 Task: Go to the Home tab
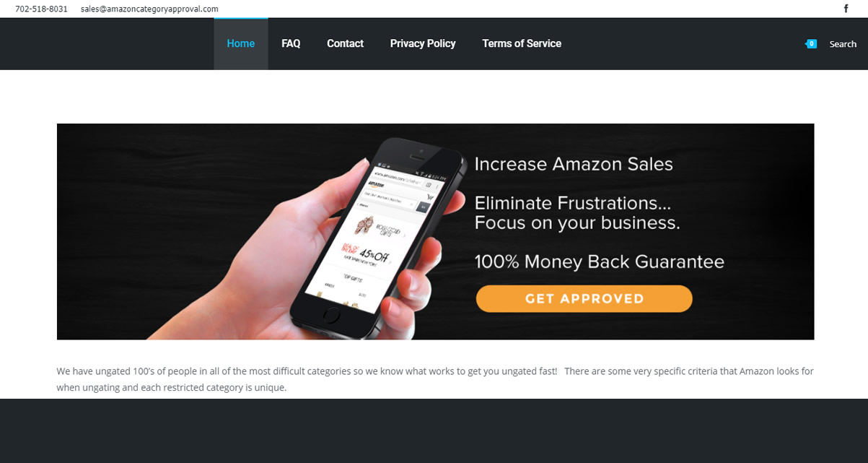[x=241, y=44]
